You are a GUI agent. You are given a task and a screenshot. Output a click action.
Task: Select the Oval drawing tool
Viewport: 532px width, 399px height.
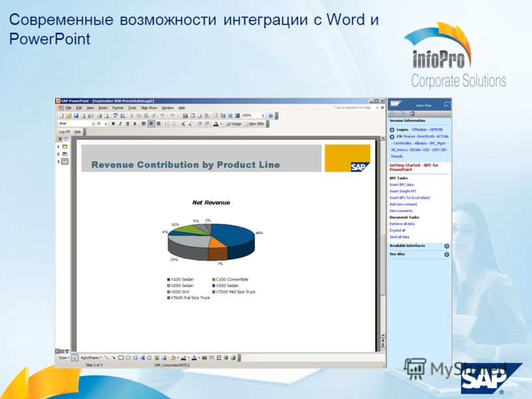click(x=128, y=358)
